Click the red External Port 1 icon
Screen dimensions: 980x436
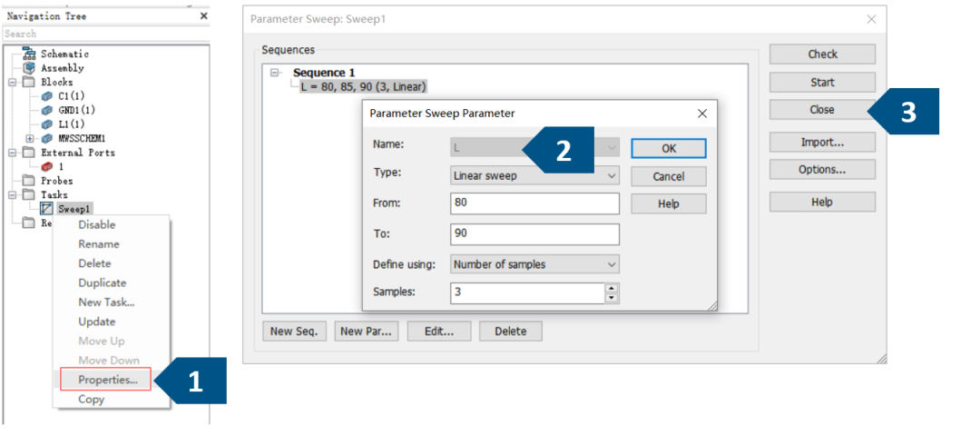coord(47,166)
